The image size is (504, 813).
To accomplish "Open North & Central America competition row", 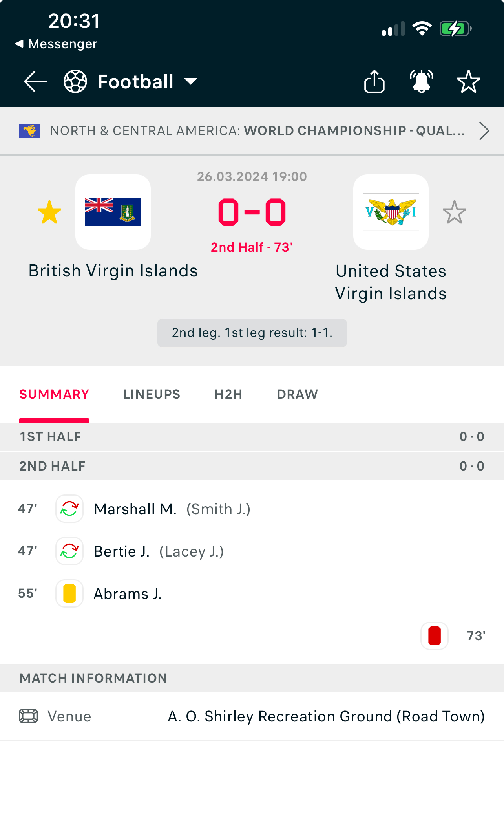I will tap(252, 131).
